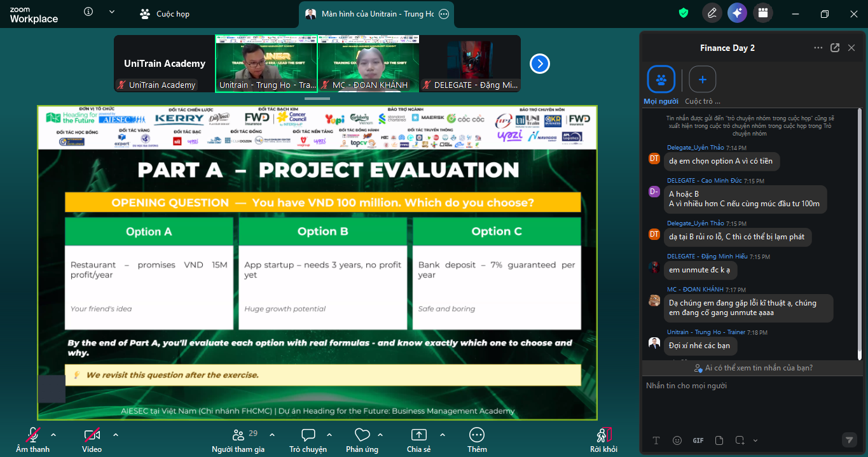Expand share options chevron
This screenshot has height=457, width=868.
click(x=443, y=435)
